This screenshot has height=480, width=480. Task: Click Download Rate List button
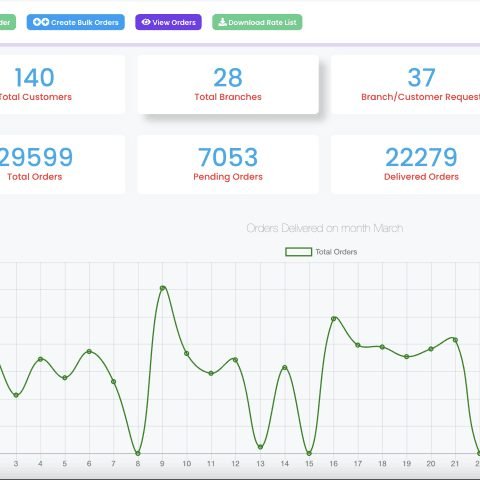[x=257, y=22]
